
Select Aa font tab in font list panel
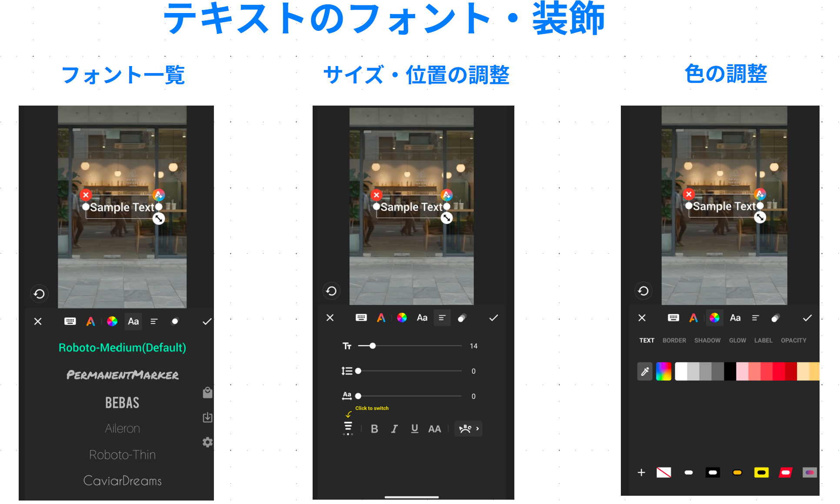(x=133, y=322)
